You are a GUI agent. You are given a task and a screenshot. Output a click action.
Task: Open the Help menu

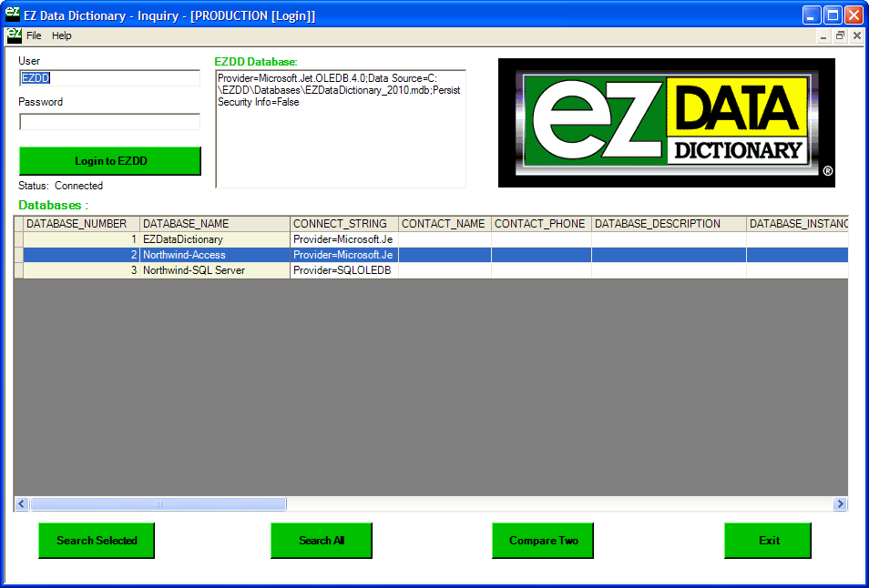coord(62,35)
